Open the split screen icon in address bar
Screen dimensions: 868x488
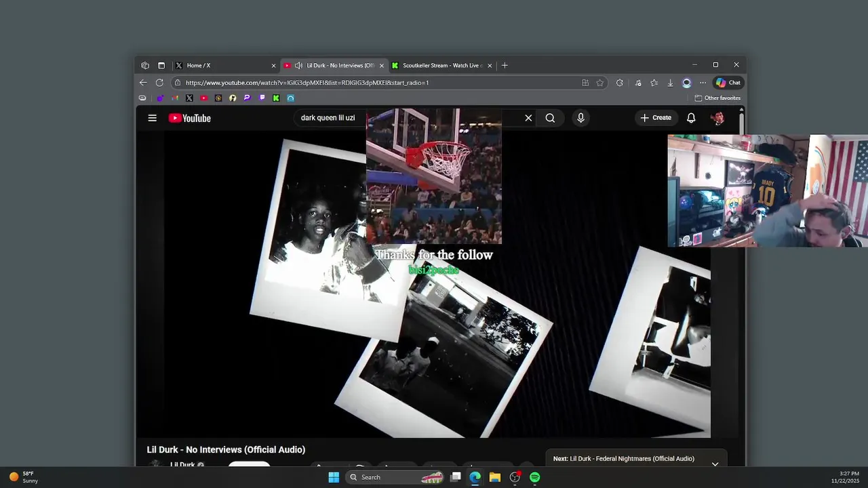[585, 83]
